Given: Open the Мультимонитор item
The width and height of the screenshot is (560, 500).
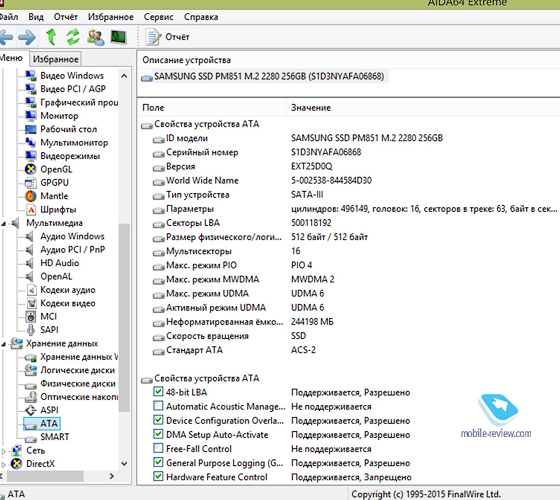Looking at the screenshot, I should coord(74,142).
